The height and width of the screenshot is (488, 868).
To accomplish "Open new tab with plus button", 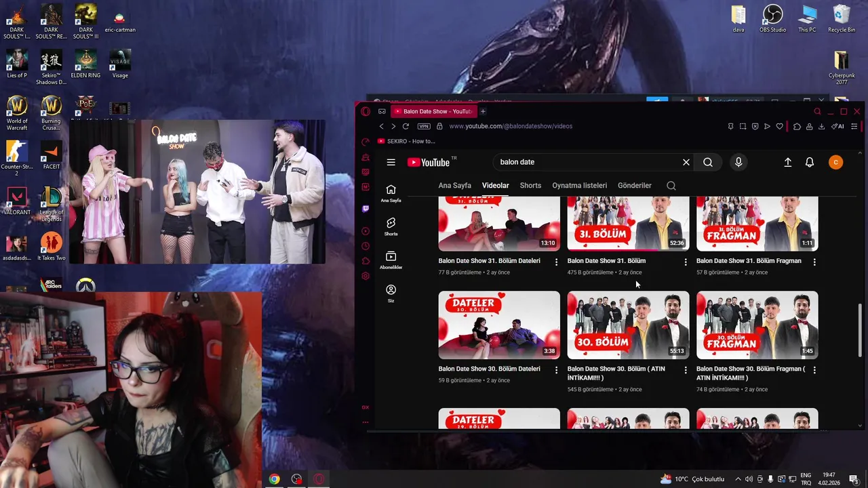I will 483,111.
